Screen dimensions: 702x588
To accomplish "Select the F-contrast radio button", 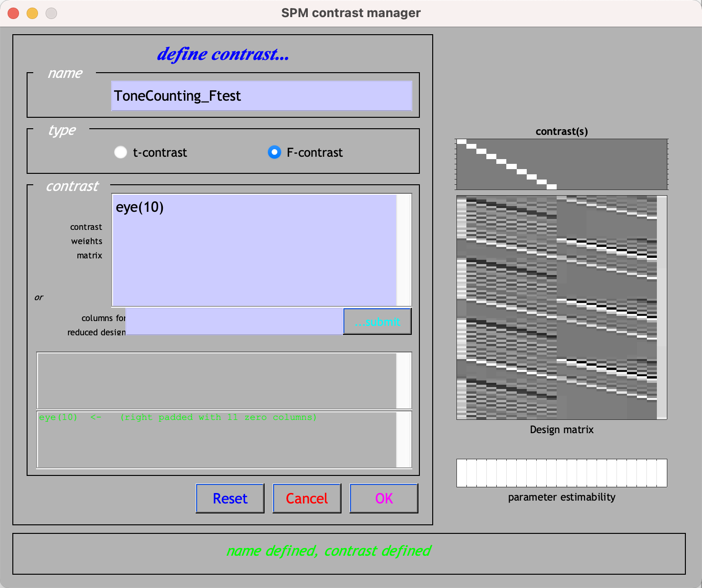I will (275, 152).
